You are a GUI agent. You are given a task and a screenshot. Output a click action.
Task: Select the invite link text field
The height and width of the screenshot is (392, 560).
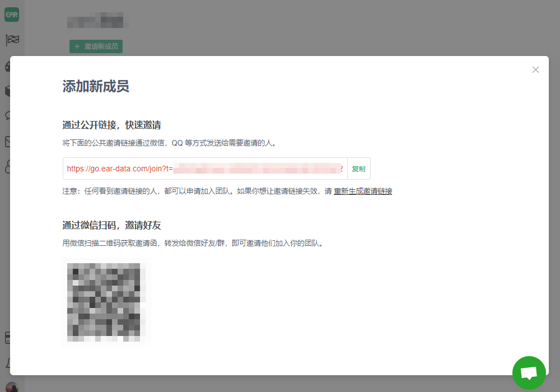[205, 169]
